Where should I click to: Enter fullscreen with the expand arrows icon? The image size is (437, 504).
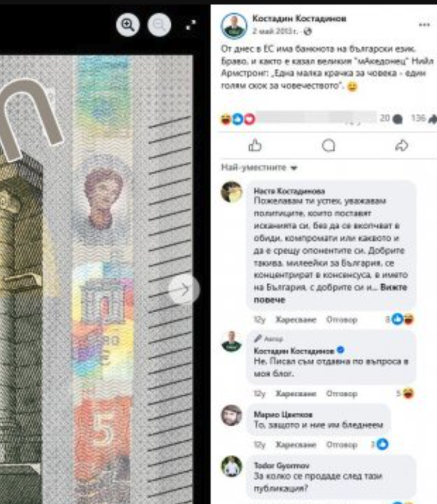coord(191,25)
